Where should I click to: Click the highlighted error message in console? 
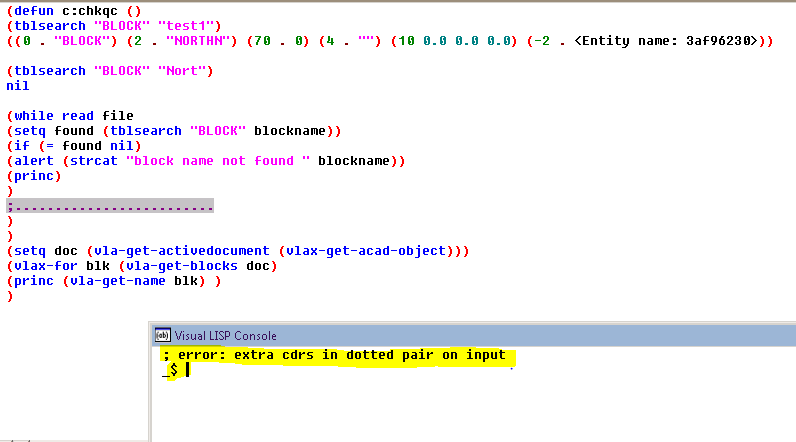337,355
